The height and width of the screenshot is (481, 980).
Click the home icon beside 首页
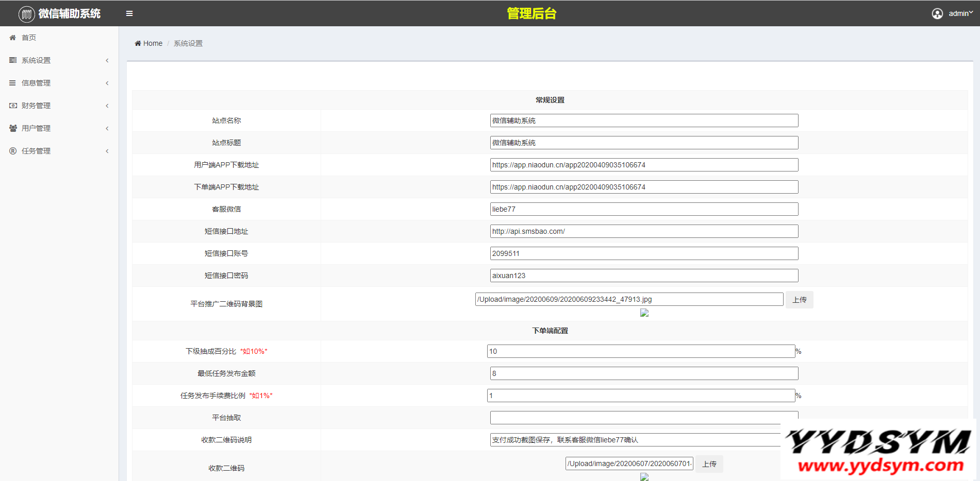click(13, 38)
